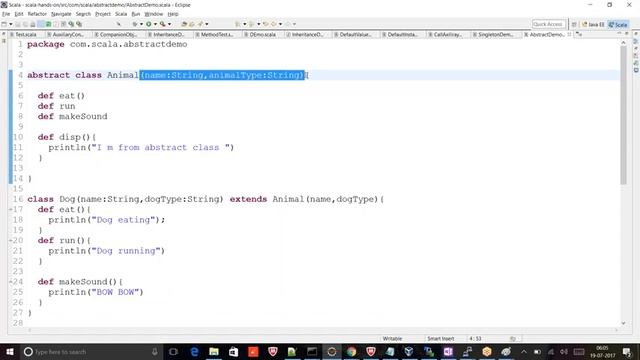Viewport: 640px width, 360px height.
Task: Open the Windows Start menu
Action: coord(9,351)
